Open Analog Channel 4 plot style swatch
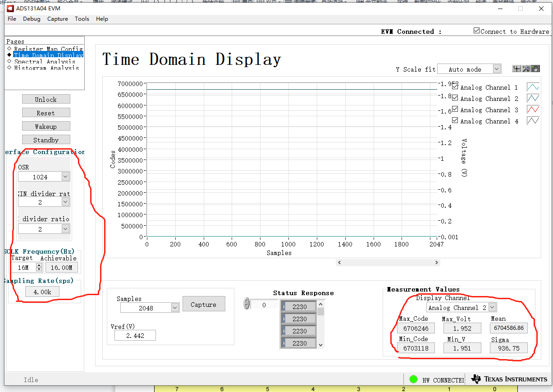The height and width of the screenshot is (392, 553). tap(533, 121)
